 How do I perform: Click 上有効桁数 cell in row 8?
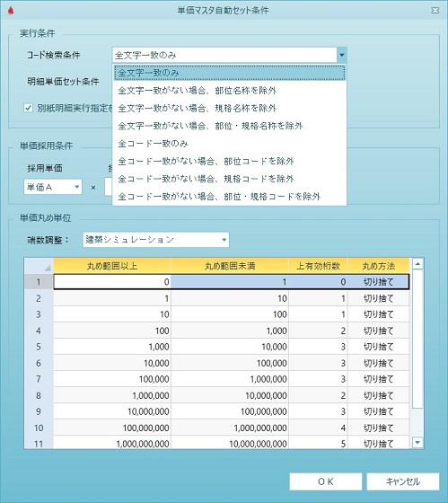coord(319,395)
